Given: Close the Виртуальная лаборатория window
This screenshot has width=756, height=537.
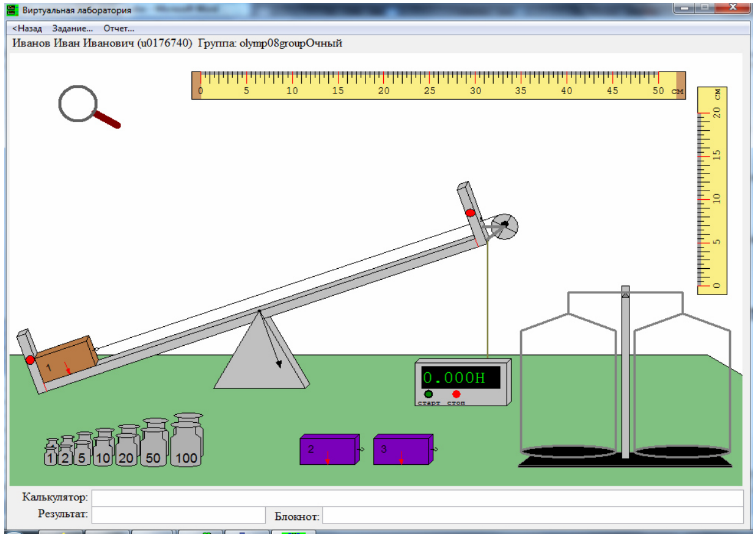Looking at the screenshot, I should tap(733, 7).
